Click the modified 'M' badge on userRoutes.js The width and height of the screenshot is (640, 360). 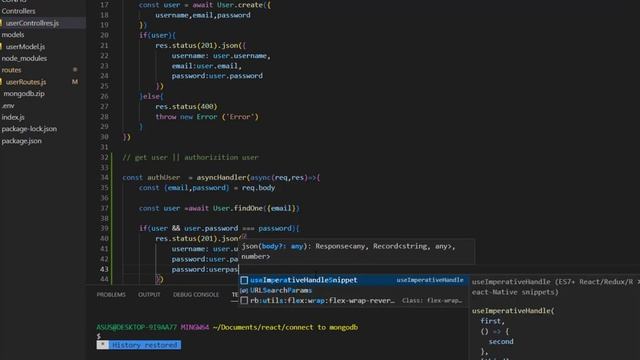point(75,82)
